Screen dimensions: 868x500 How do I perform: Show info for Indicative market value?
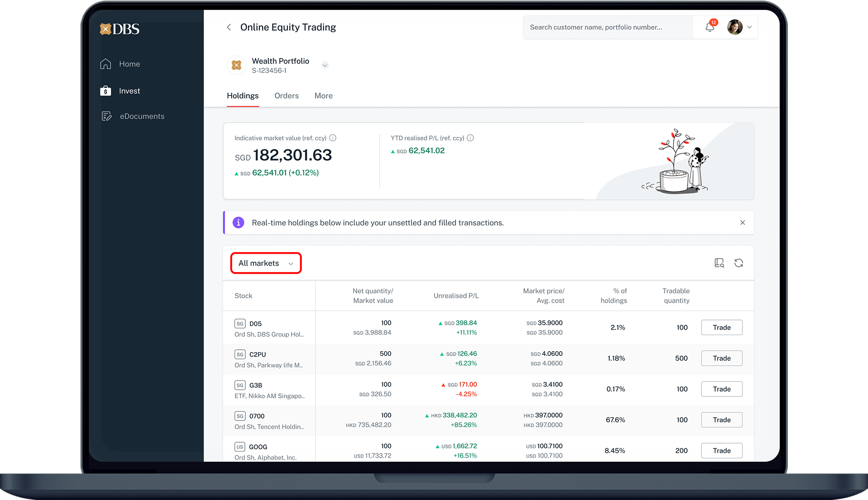coord(333,138)
